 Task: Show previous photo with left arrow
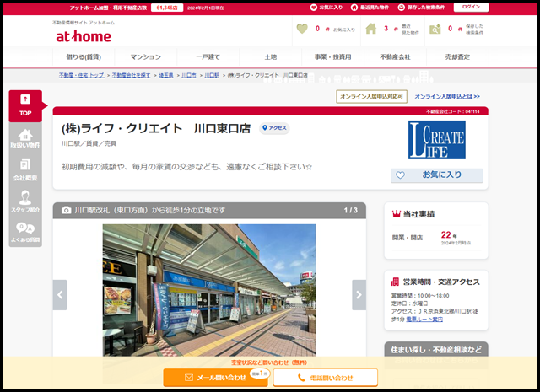tap(60, 294)
